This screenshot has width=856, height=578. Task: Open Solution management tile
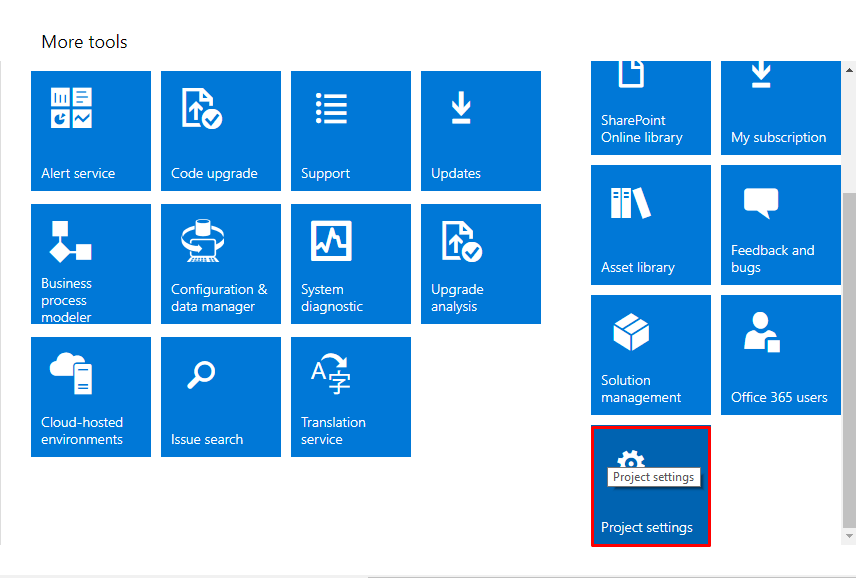(651, 355)
